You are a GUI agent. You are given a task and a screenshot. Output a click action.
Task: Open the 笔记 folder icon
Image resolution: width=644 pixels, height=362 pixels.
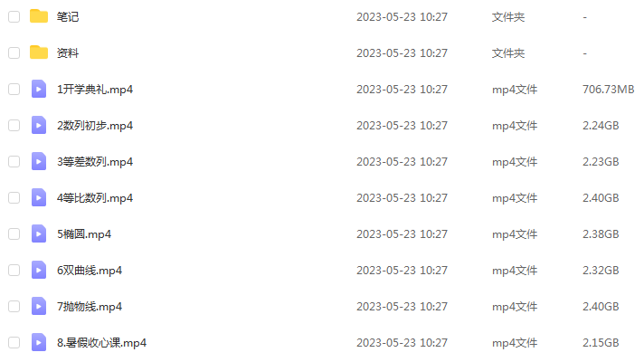click(x=39, y=16)
